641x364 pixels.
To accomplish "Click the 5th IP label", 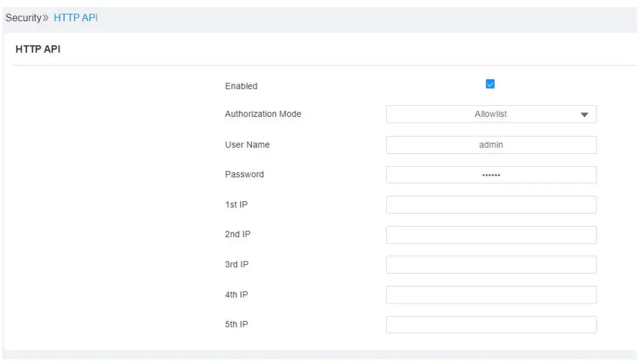I will pos(237,324).
